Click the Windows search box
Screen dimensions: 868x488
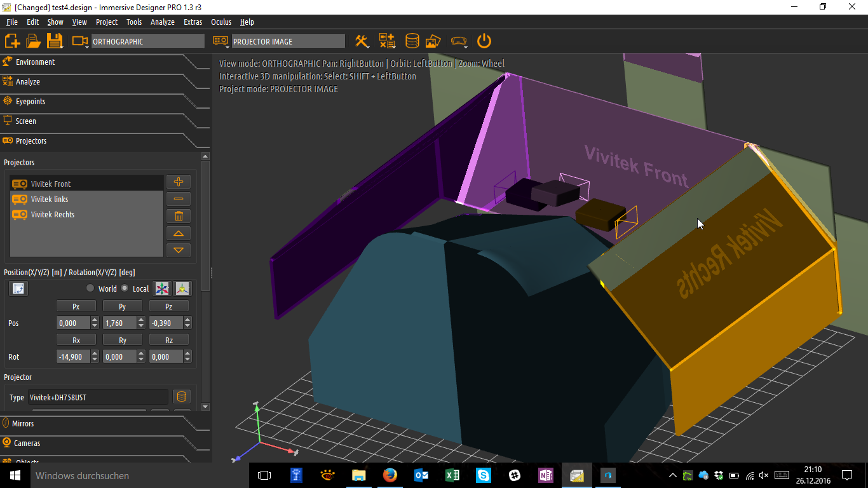(139, 475)
